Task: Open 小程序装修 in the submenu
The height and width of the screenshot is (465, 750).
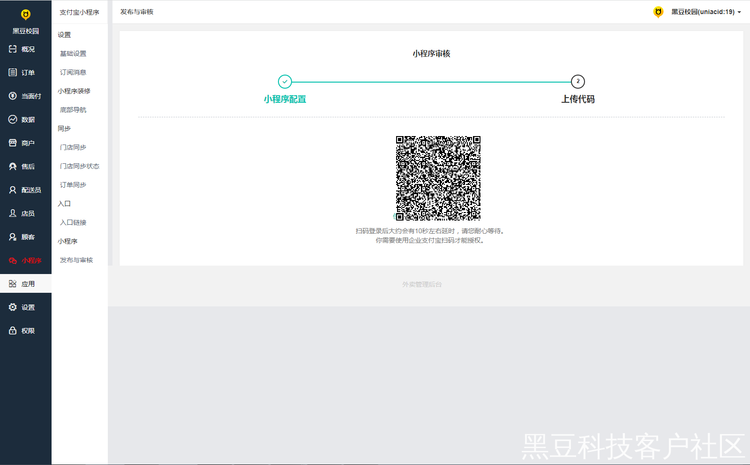Action: (x=74, y=91)
